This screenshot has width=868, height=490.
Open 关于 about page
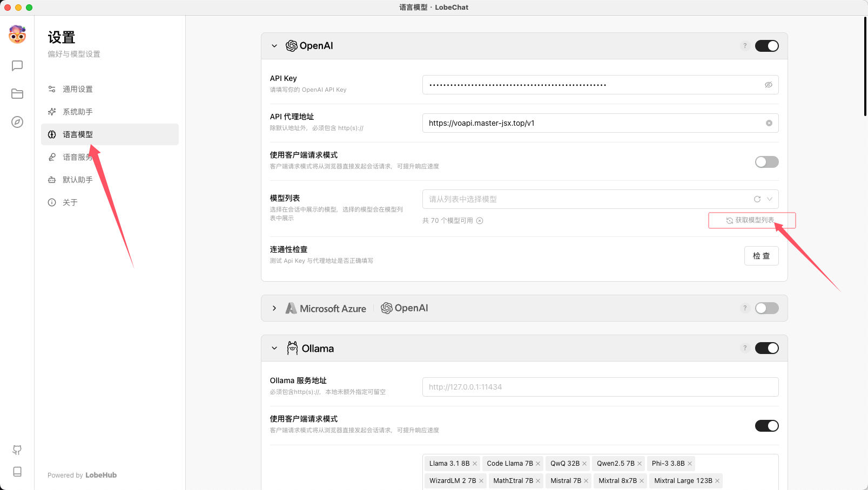[110, 202]
